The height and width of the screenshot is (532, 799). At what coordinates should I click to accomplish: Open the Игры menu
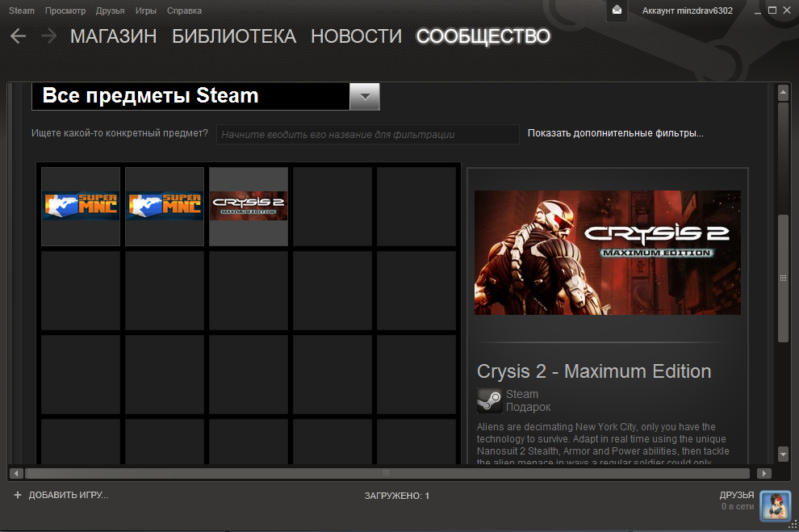(x=146, y=10)
